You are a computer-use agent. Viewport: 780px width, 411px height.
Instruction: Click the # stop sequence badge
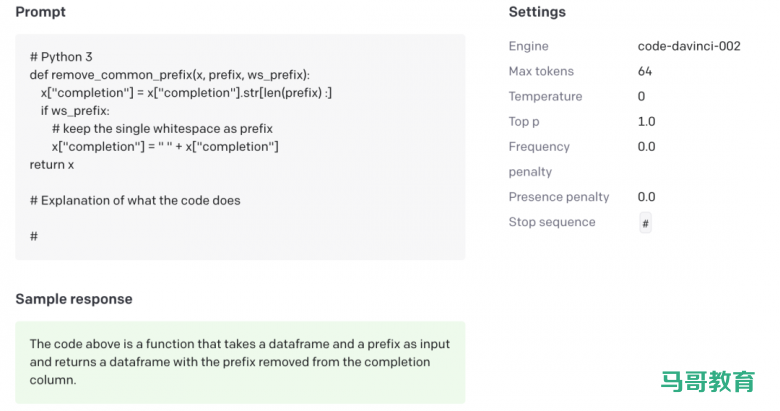(x=645, y=223)
